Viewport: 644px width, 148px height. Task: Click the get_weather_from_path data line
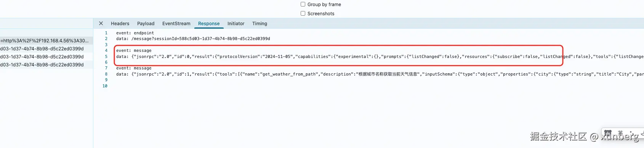click(x=380, y=74)
